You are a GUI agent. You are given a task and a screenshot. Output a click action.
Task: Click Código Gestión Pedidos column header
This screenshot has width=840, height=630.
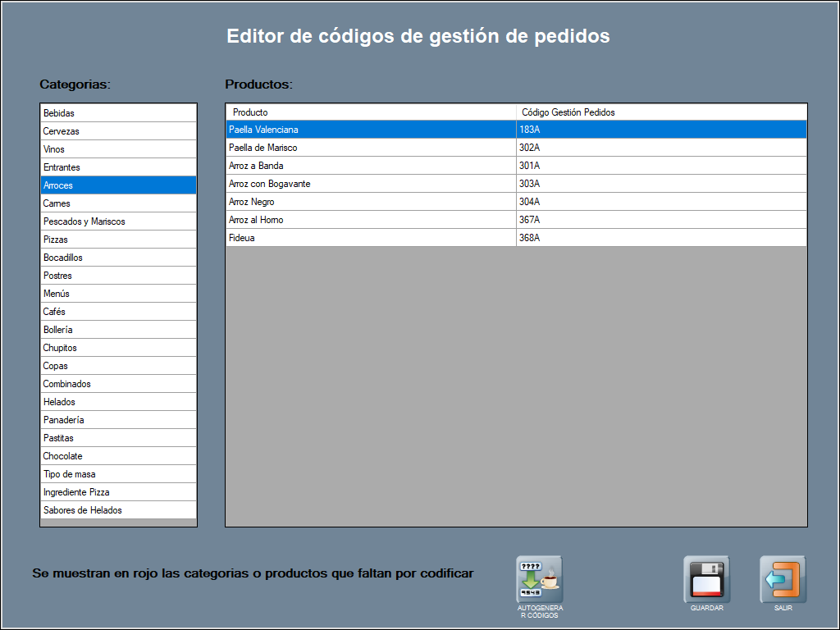coord(661,112)
